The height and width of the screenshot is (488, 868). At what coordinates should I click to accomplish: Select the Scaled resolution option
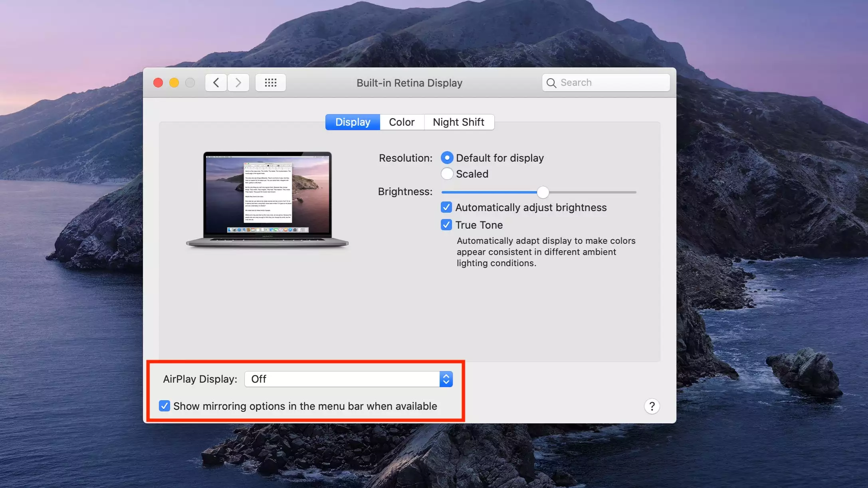pos(447,174)
